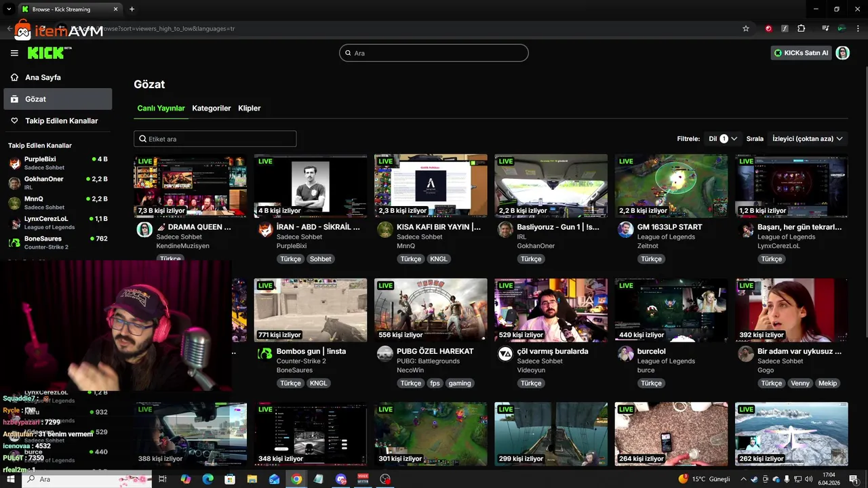Close the Browse - Kick Streaming tab
The image size is (868, 488).
click(116, 9)
